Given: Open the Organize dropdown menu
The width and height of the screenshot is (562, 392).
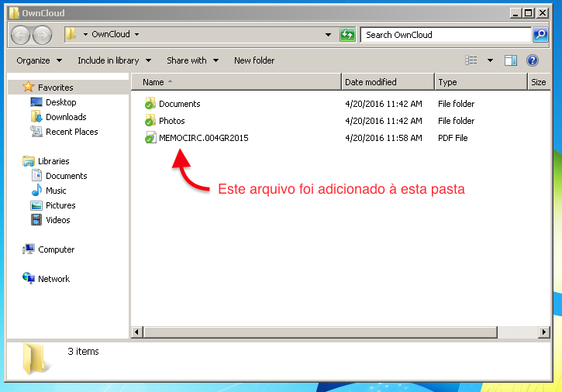Looking at the screenshot, I should (39, 60).
